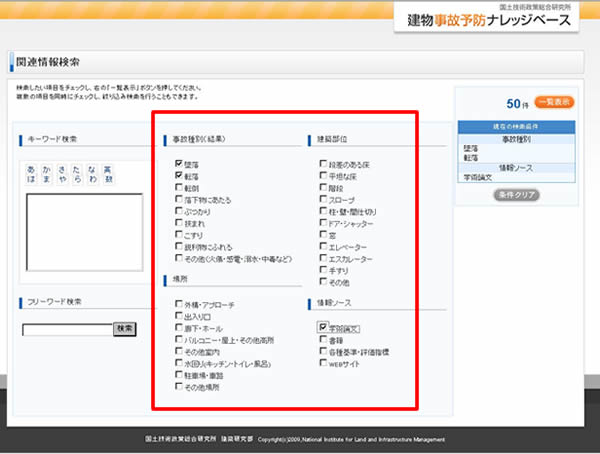
Task: Open the 数 keyword link
Action: click(x=108, y=179)
